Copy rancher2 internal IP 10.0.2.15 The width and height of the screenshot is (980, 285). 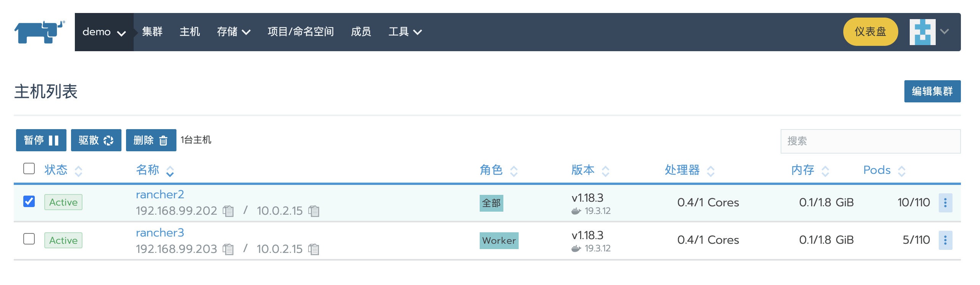point(314,211)
